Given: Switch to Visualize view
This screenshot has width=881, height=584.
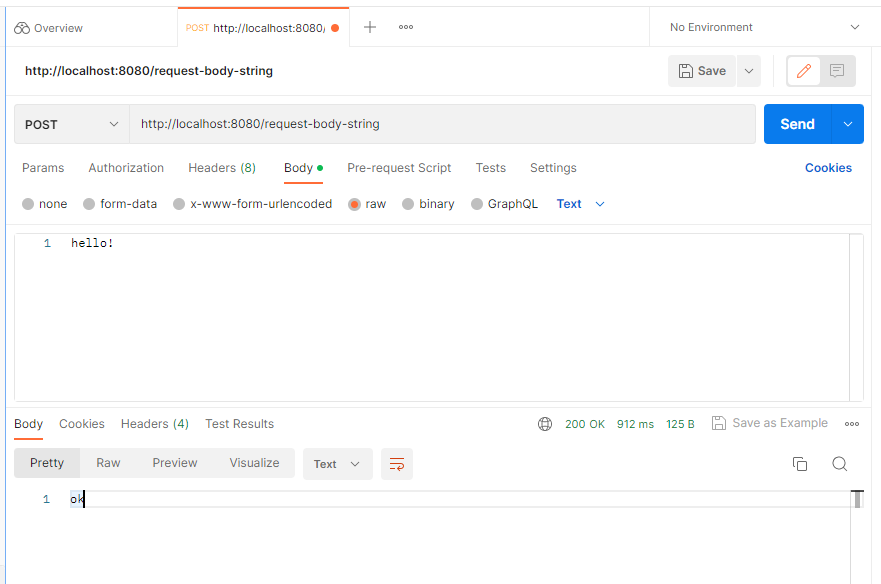Looking at the screenshot, I should tap(254, 463).
